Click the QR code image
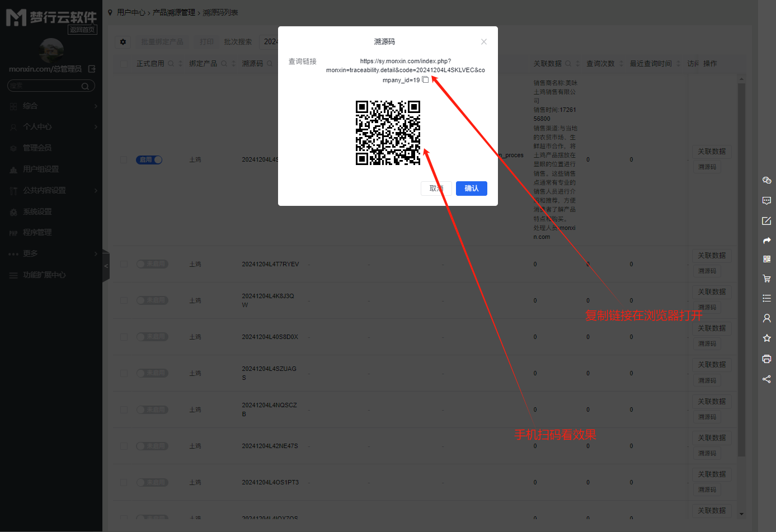 (388, 133)
